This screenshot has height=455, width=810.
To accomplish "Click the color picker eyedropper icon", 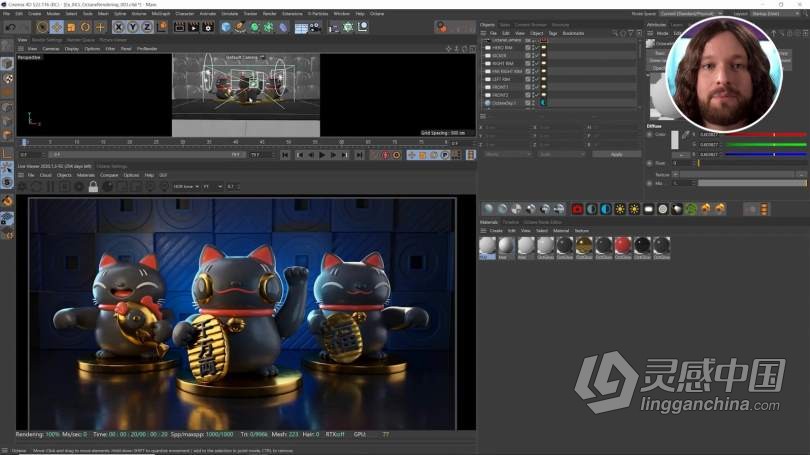I will coord(685,135).
